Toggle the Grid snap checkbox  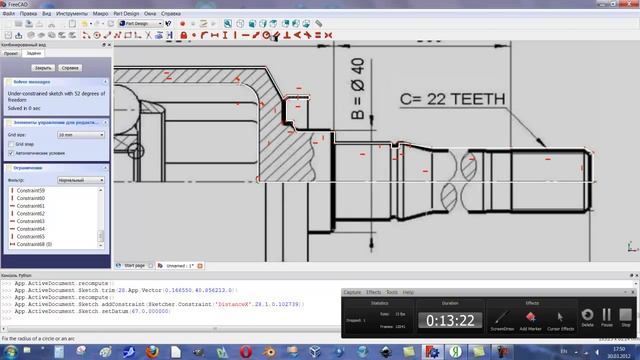pos(11,144)
